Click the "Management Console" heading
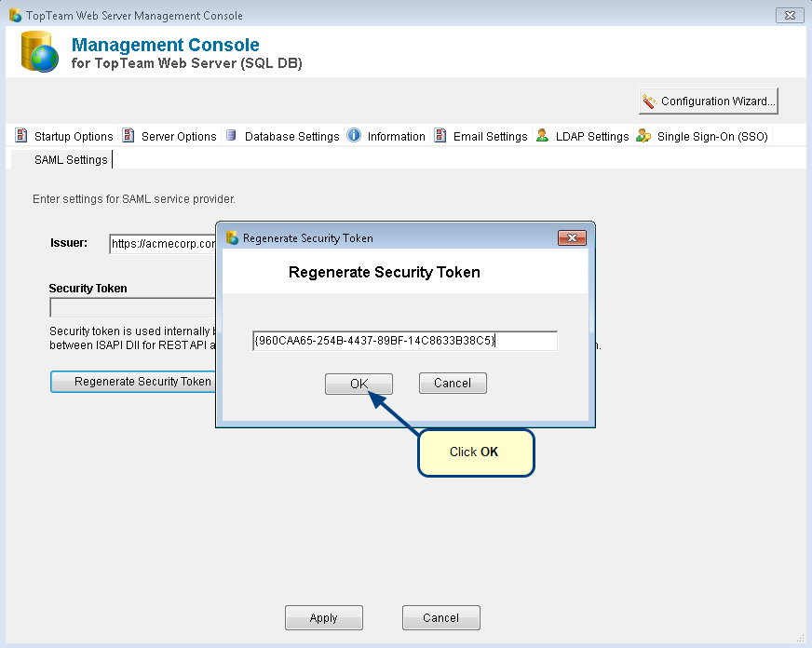The height and width of the screenshot is (648, 812). (165, 45)
